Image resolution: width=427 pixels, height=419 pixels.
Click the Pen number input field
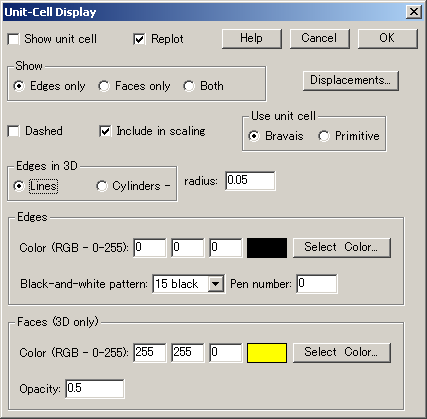pyautogui.click(x=317, y=284)
